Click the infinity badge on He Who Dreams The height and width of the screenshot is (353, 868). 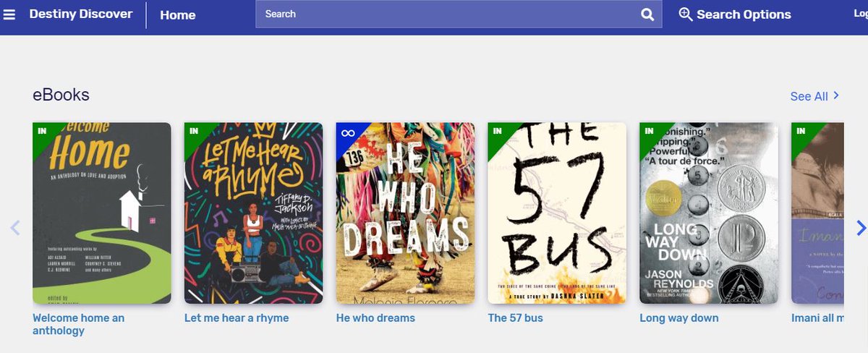coord(347,132)
